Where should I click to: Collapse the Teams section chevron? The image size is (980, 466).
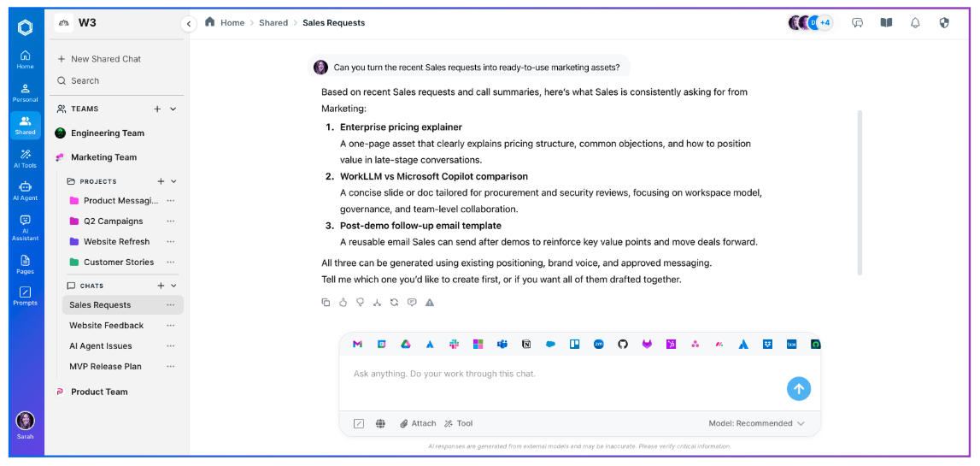173,109
